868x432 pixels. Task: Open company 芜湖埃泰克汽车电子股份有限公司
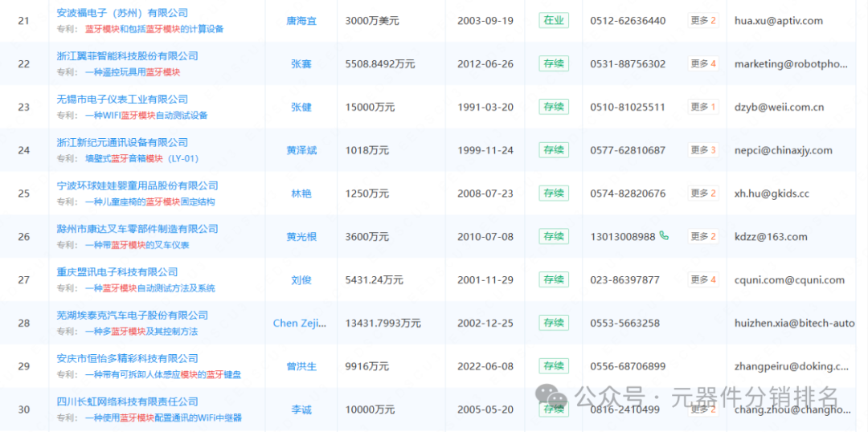tap(133, 316)
